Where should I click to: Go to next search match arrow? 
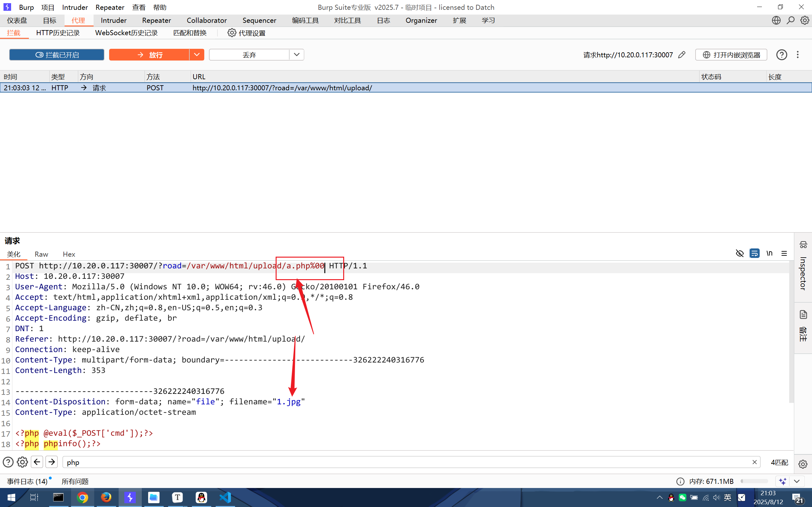(52, 462)
